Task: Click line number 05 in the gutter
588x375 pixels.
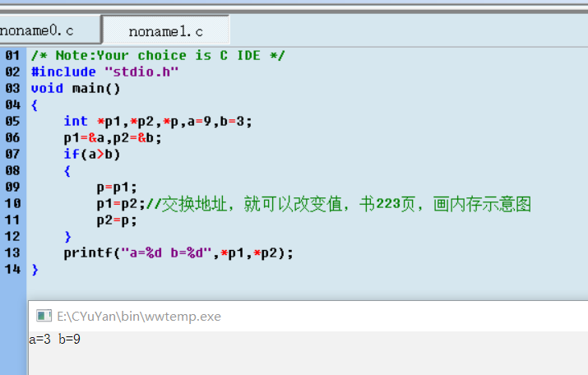Action: point(12,121)
